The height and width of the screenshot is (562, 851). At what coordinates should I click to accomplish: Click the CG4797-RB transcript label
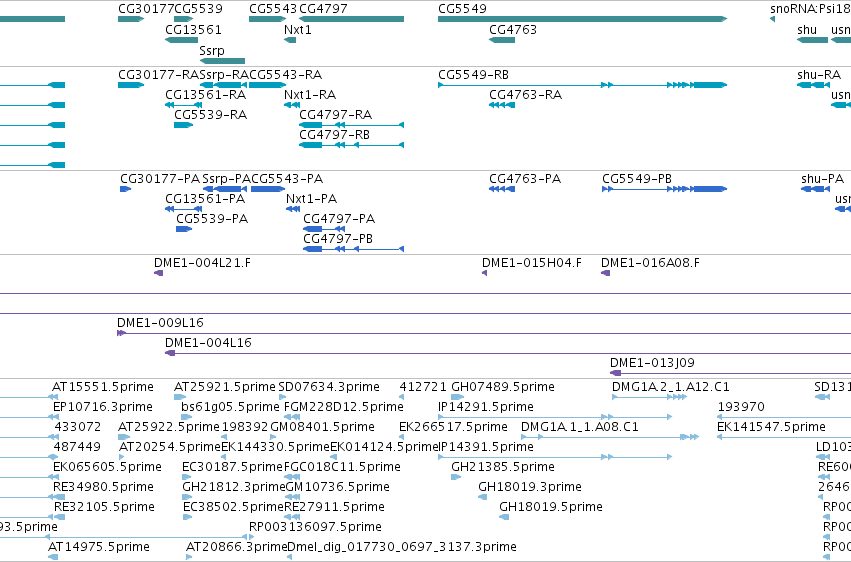point(334,135)
